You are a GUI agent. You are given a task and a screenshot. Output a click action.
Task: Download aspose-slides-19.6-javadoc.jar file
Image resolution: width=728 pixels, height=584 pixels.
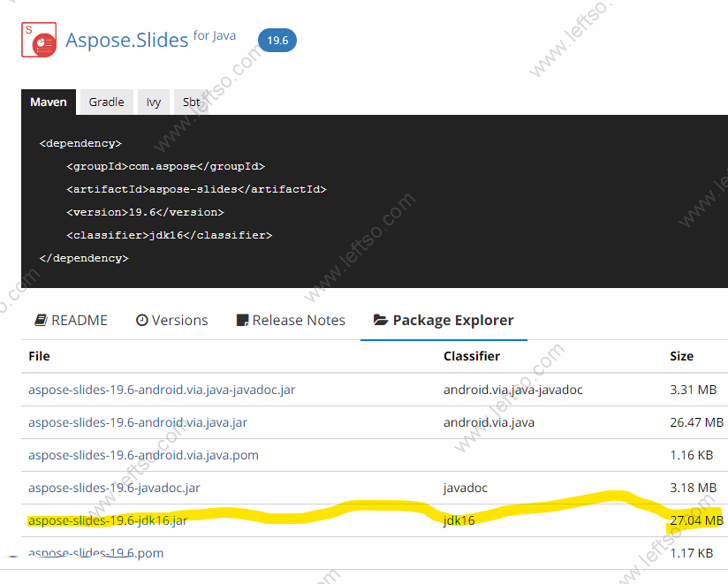pyautogui.click(x=114, y=488)
